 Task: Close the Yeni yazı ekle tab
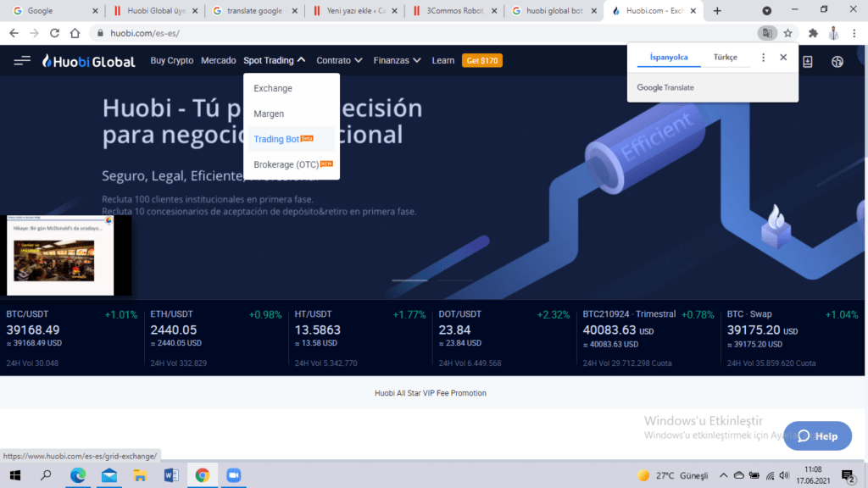click(394, 10)
